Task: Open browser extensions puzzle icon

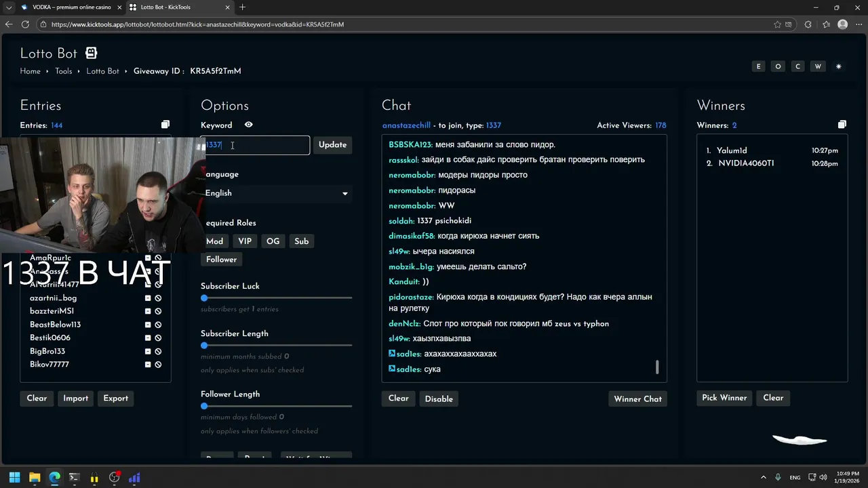Action: click(x=808, y=24)
